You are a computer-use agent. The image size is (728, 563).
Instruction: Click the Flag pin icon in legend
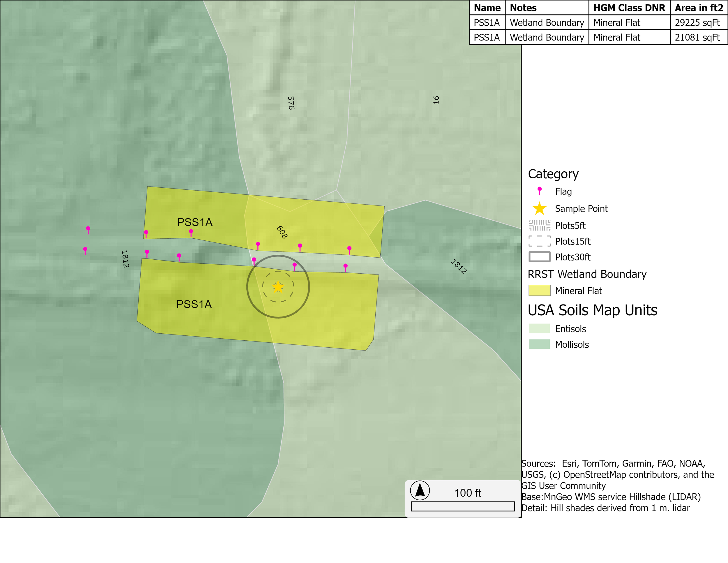pos(539,191)
